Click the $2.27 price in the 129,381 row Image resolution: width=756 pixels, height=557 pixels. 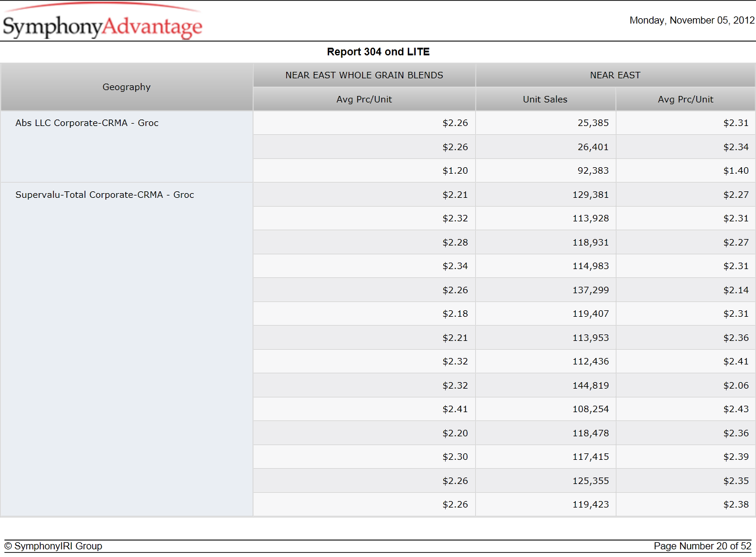click(736, 194)
